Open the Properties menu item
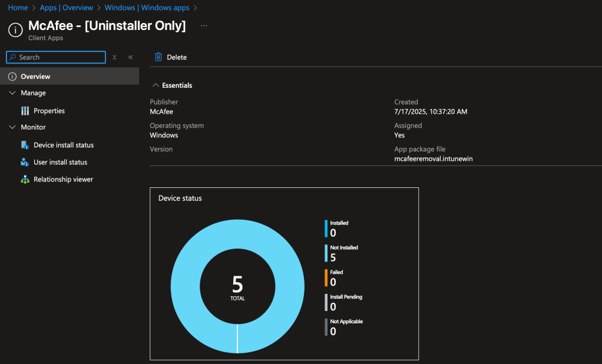Image resolution: width=602 pixels, height=364 pixels. point(49,111)
